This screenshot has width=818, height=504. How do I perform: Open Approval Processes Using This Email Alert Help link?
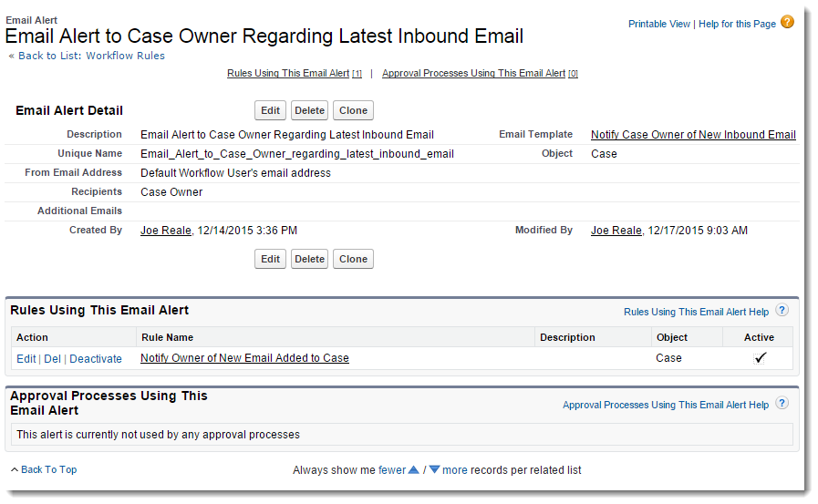click(666, 405)
